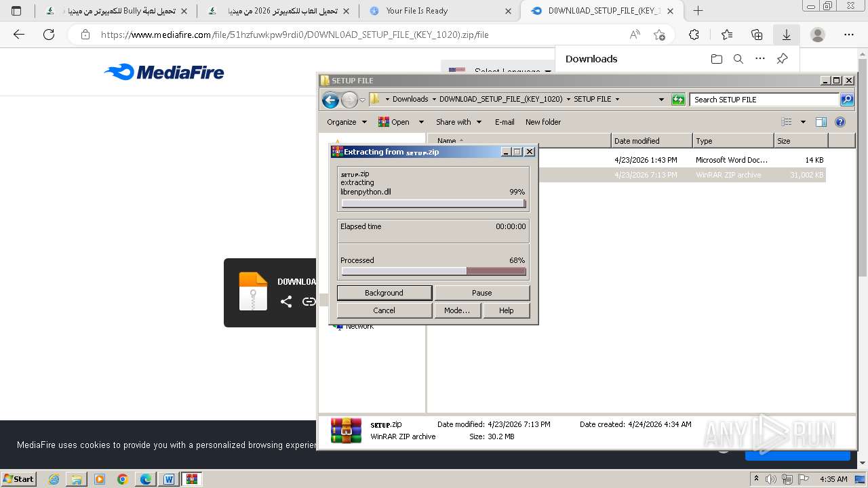Open Edge Settings and more menu
Viewport: 868px width, 488px height.
849,35
